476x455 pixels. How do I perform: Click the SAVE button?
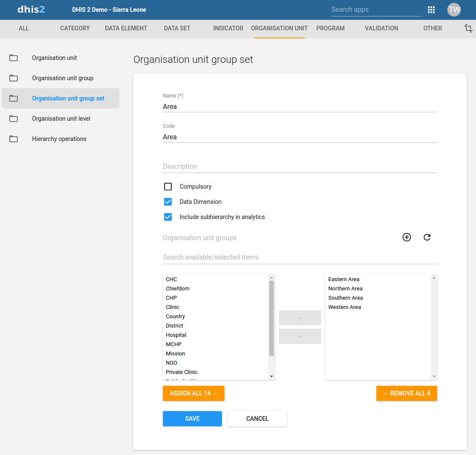click(x=192, y=419)
